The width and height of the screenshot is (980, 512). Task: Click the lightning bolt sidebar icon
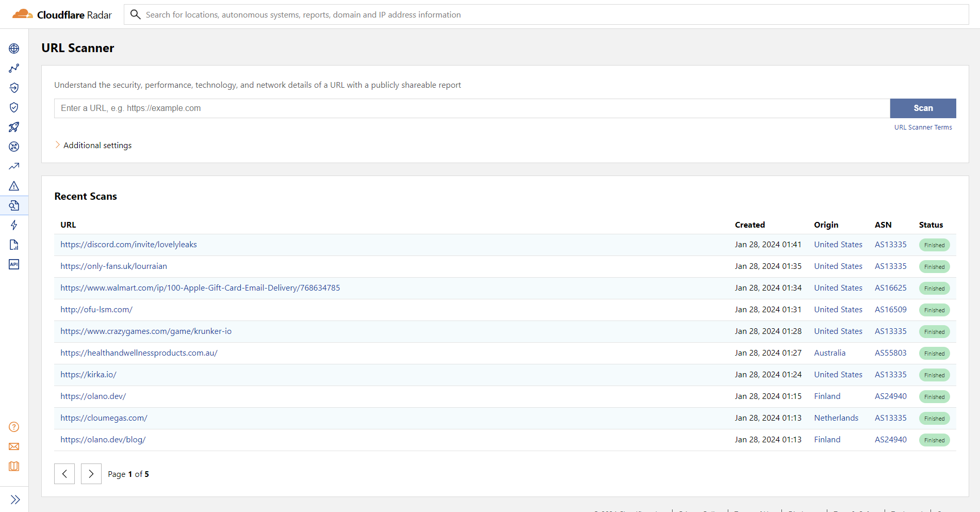pyautogui.click(x=14, y=225)
